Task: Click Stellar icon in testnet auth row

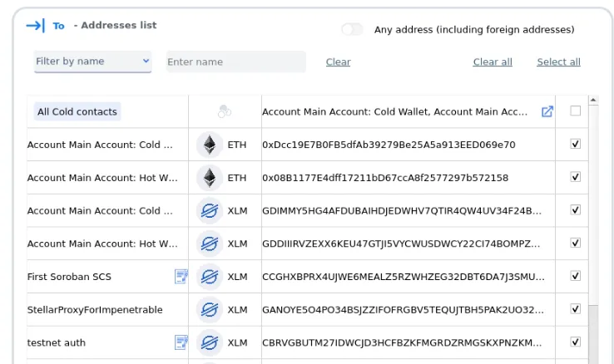Action: coord(210,343)
